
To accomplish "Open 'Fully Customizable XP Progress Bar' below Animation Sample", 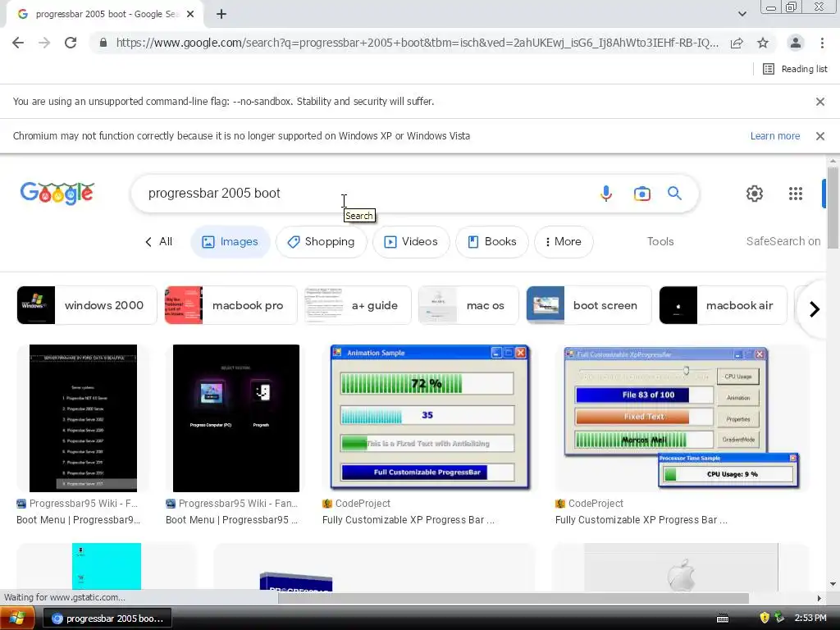I will coord(409,520).
